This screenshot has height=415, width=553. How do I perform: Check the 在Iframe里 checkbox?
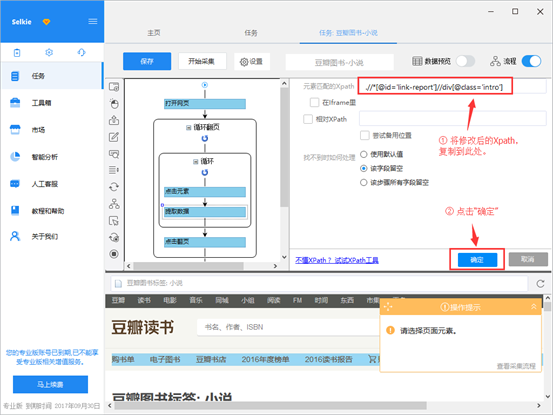point(314,103)
